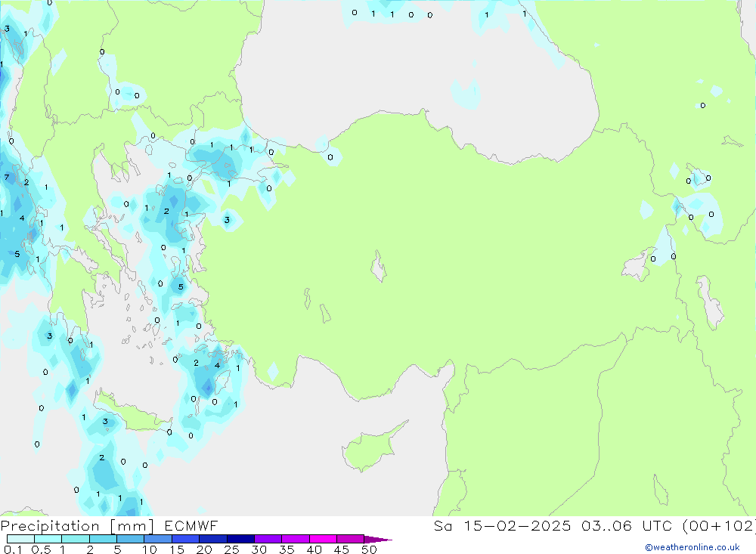
Task: Click the 1–2 mm light turquoise legend swatch
Action: [75, 539]
